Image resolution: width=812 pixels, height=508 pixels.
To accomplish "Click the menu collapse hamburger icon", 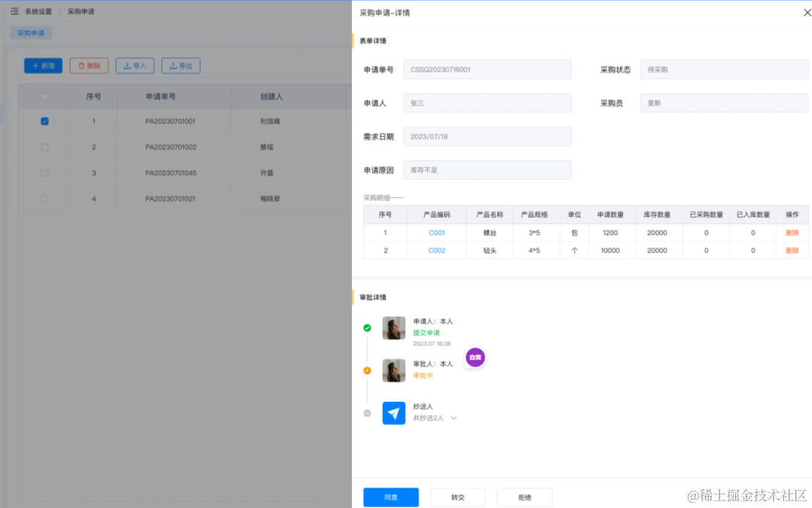I will pyautogui.click(x=14, y=11).
